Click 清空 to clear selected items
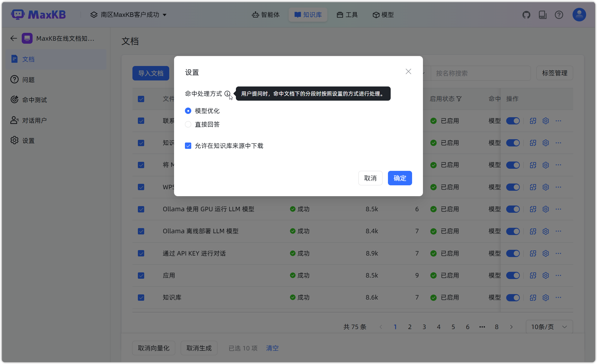597x364 pixels. coord(272,348)
